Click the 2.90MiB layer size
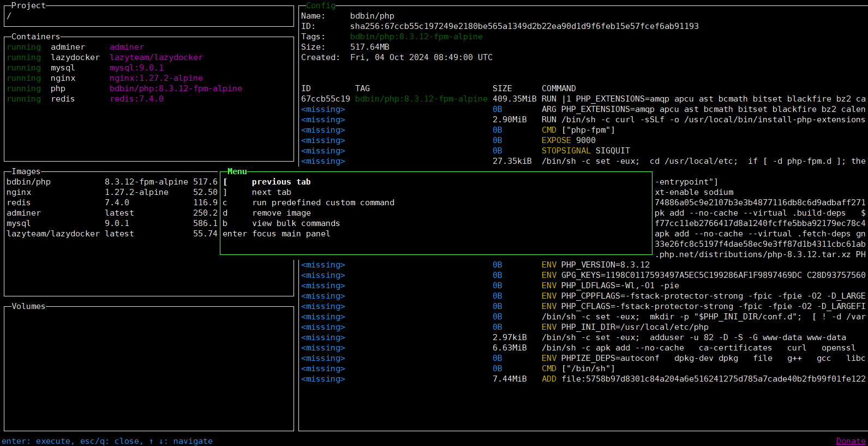The height and width of the screenshot is (446, 868). (510, 120)
